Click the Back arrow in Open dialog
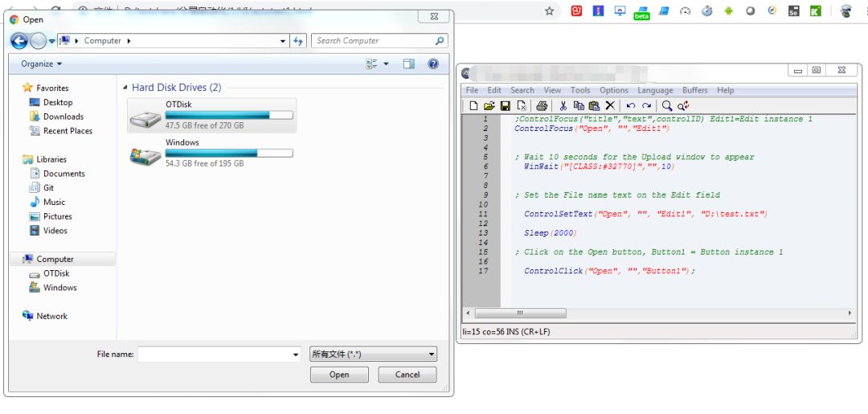This screenshot has height=414, width=868. (x=19, y=41)
